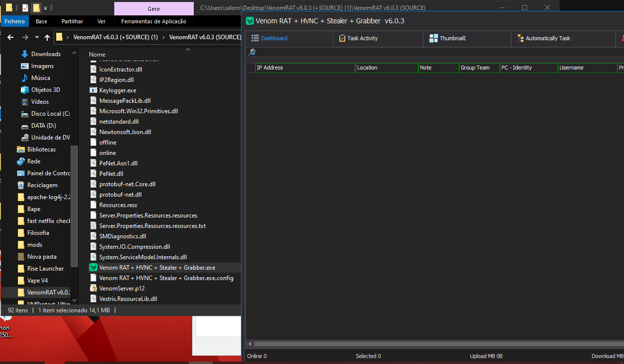Open the recent locations dropdown arrow
Screen dimensions: 624x364
click(x=37, y=37)
